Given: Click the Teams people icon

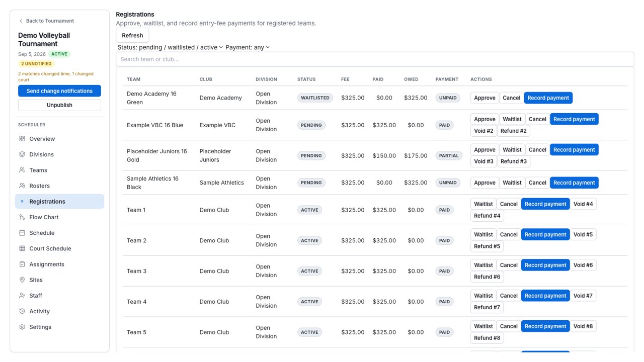Looking at the screenshot, I should (x=22, y=170).
